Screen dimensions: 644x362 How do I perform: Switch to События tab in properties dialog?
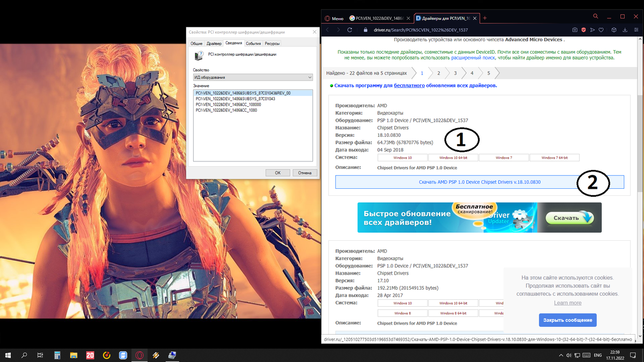click(253, 43)
